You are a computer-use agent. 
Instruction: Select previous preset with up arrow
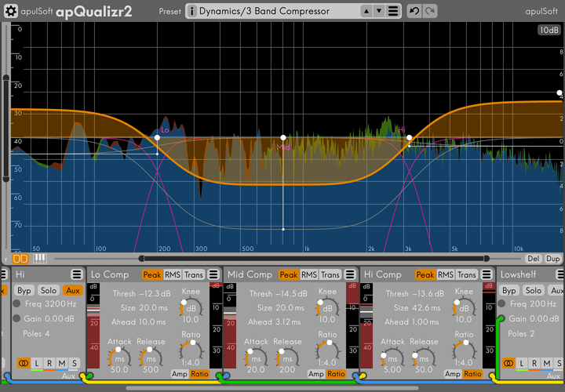click(x=366, y=11)
